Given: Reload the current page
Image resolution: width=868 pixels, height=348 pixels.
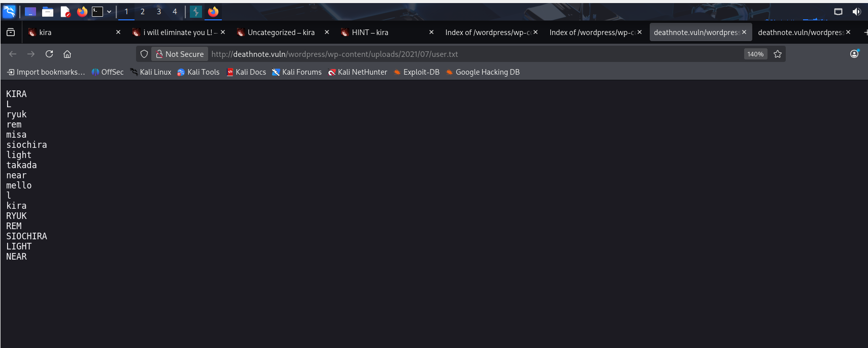Looking at the screenshot, I should (49, 54).
